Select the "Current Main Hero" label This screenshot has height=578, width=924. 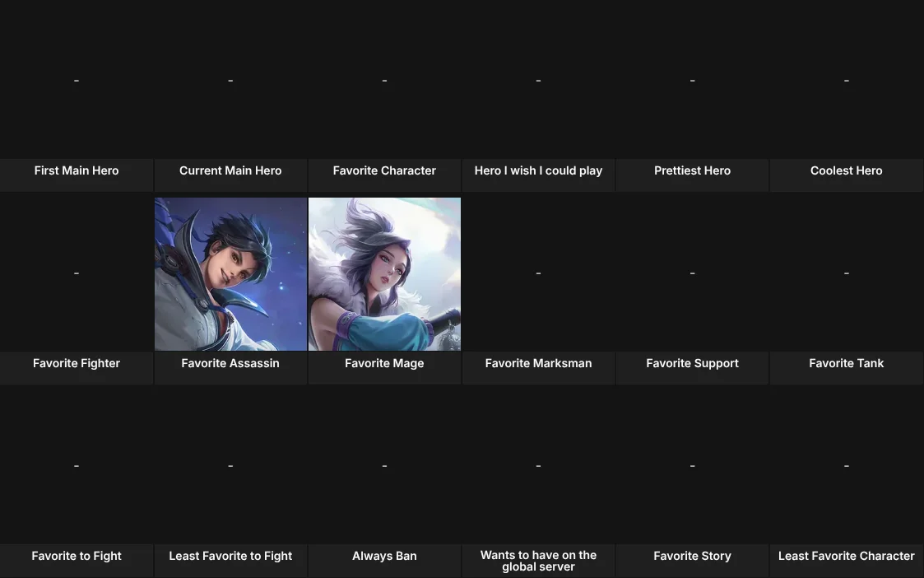click(x=230, y=170)
